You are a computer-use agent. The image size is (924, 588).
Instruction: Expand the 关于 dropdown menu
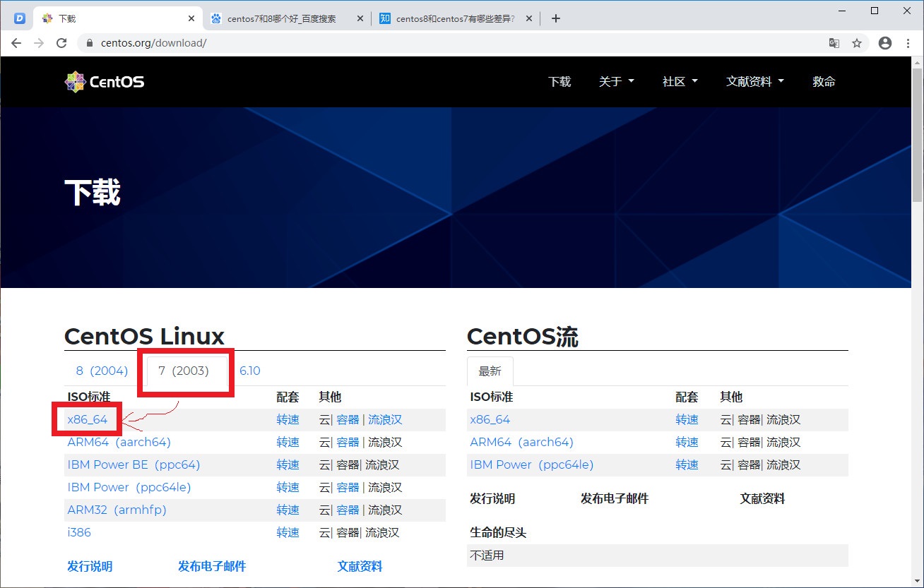[617, 82]
